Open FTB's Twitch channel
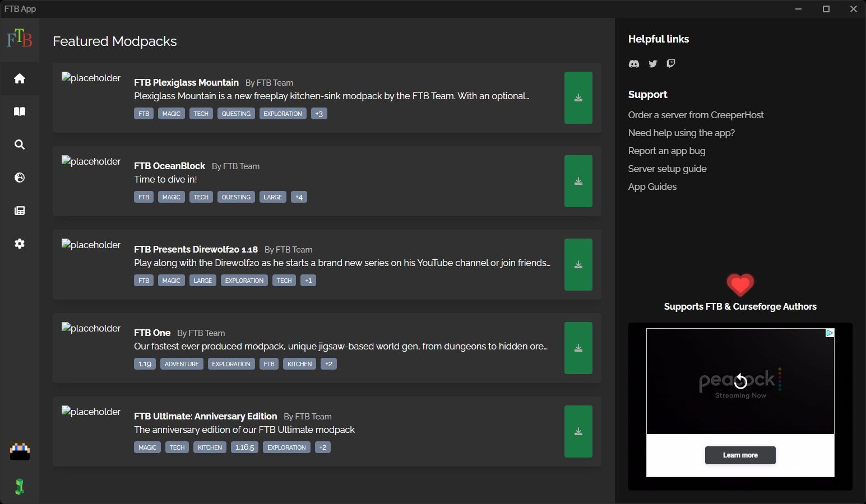 point(670,63)
